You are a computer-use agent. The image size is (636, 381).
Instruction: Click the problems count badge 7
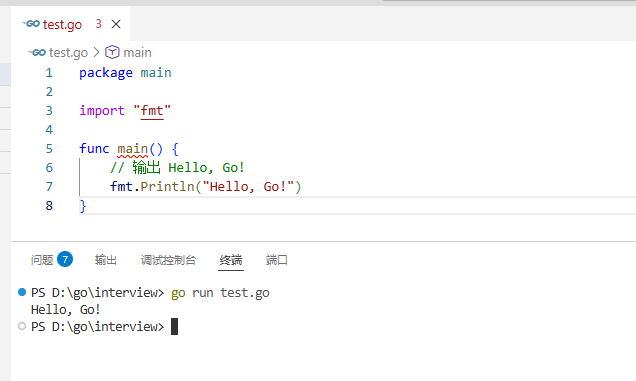pos(65,259)
